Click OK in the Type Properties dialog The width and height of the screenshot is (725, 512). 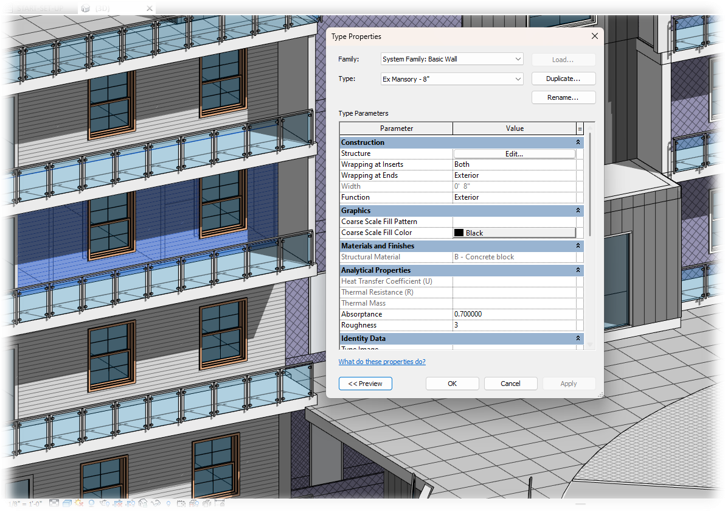pyautogui.click(x=452, y=383)
